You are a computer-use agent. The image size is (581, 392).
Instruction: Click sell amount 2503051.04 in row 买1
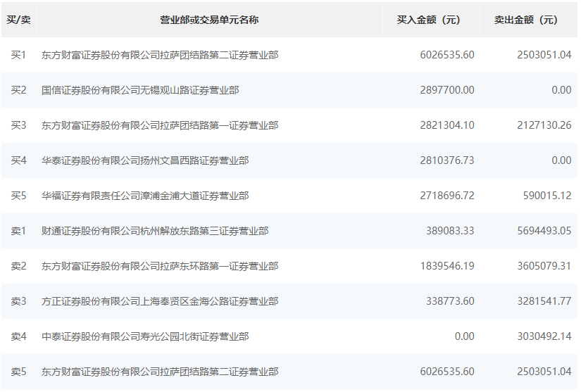point(544,55)
